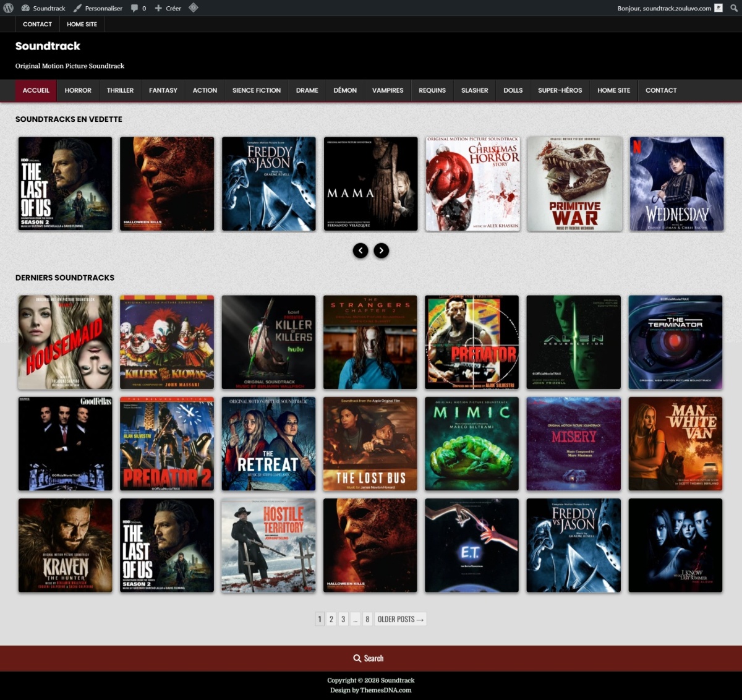Open the GoodFellas soundtrack cover
The height and width of the screenshot is (700, 742).
66,444
